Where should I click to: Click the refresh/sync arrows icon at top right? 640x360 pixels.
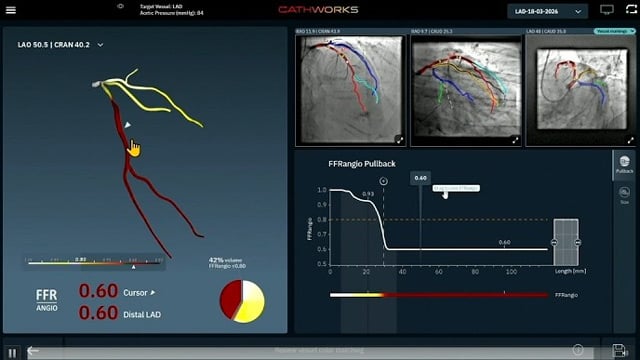point(631,9)
